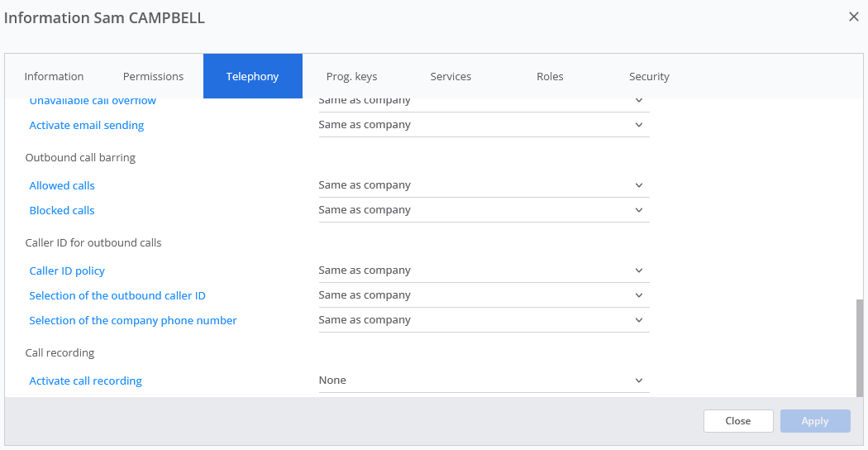Open the Caller ID policy dropdown
This screenshot has width=868, height=450.
click(x=484, y=270)
